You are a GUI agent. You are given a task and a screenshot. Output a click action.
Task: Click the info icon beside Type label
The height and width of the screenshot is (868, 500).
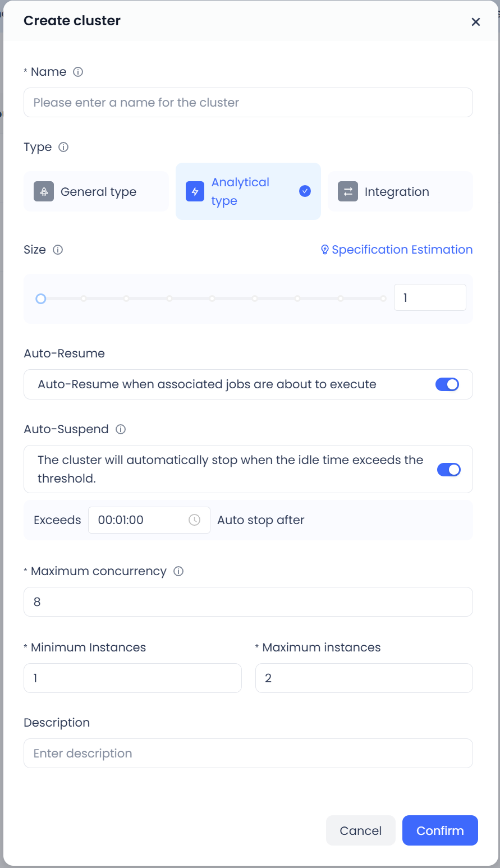point(63,147)
